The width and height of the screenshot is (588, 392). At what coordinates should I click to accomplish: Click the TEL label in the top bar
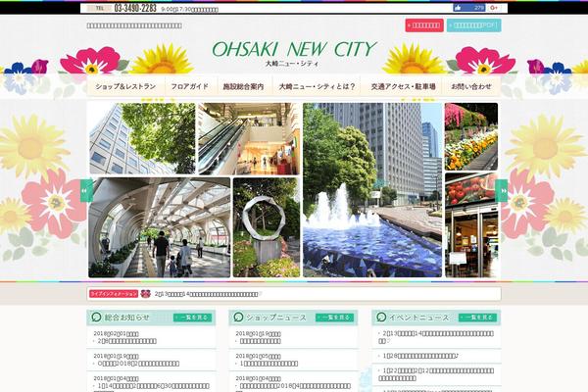coord(99,8)
